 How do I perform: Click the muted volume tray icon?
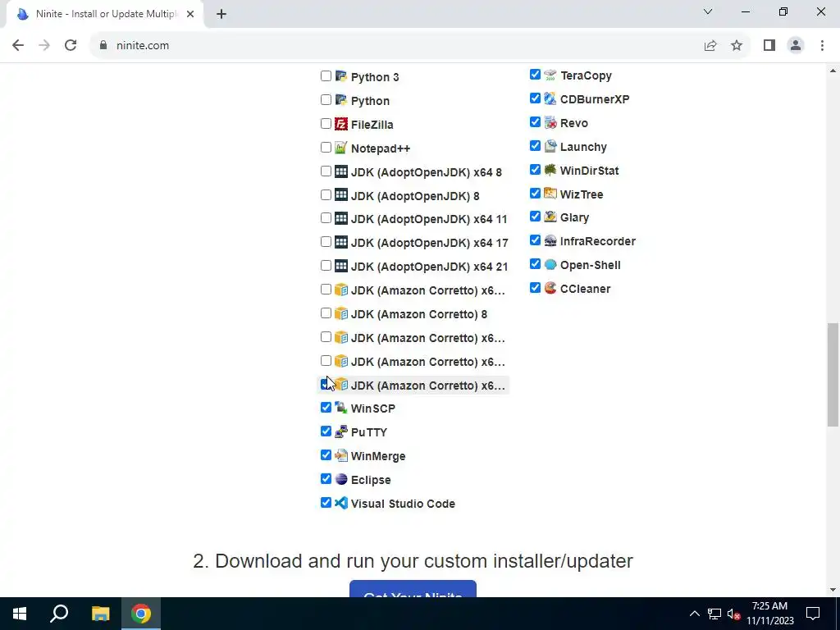(733, 614)
